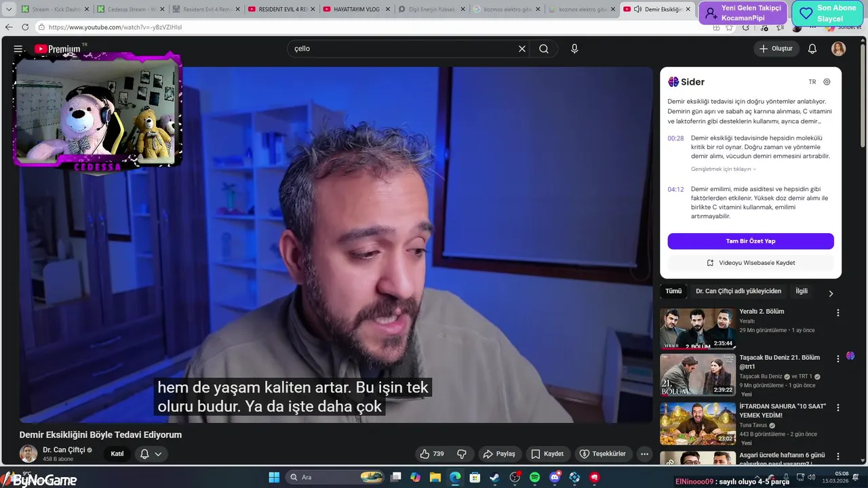Jump to 00:28 timestamp in Sider
868x488 pixels.
pos(675,138)
